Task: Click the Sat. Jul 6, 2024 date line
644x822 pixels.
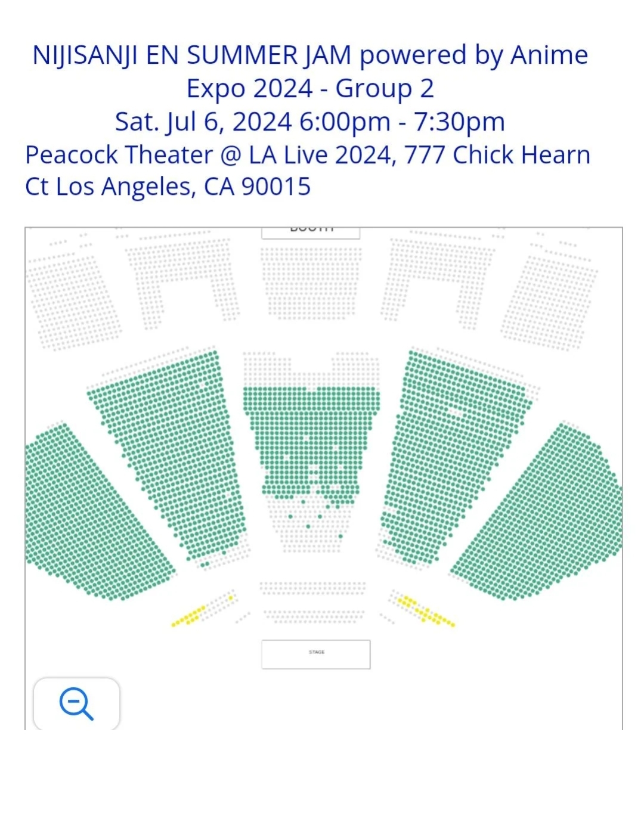Action: coord(310,122)
